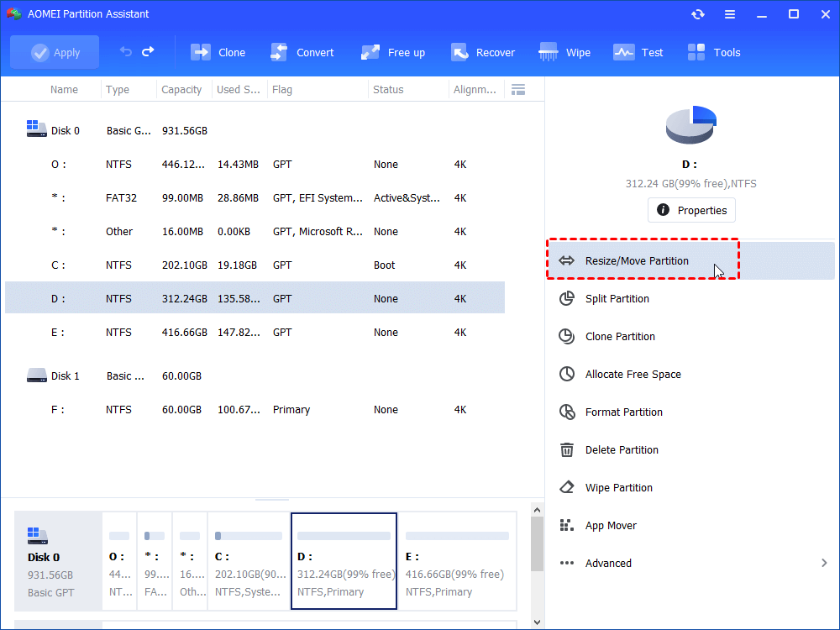Sort by the Alignment column header
The width and height of the screenshot is (840, 630).
(475, 90)
